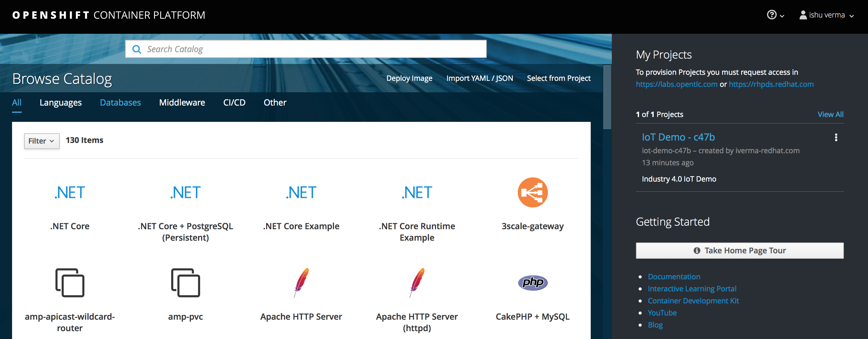Click the "130 Items" count text
Image resolution: width=868 pixels, height=339 pixels.
pyautogui.click(x=85, y=140)
